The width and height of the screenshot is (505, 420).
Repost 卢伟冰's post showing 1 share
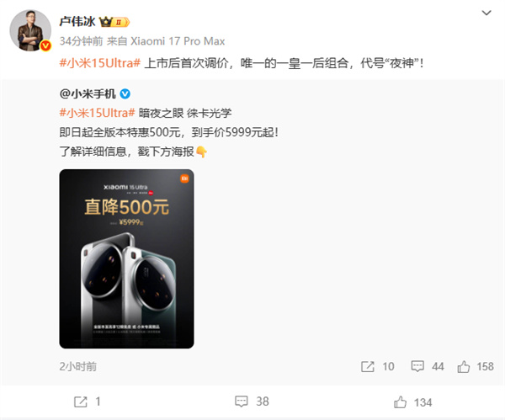(x=88, y=402)
